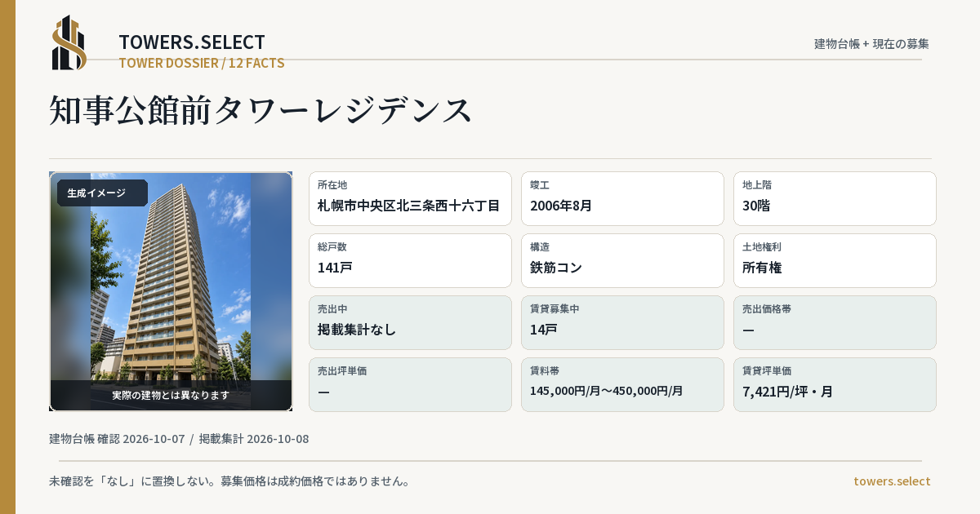Click the 構造 鉄筋コン card

(x=622, y=260)
